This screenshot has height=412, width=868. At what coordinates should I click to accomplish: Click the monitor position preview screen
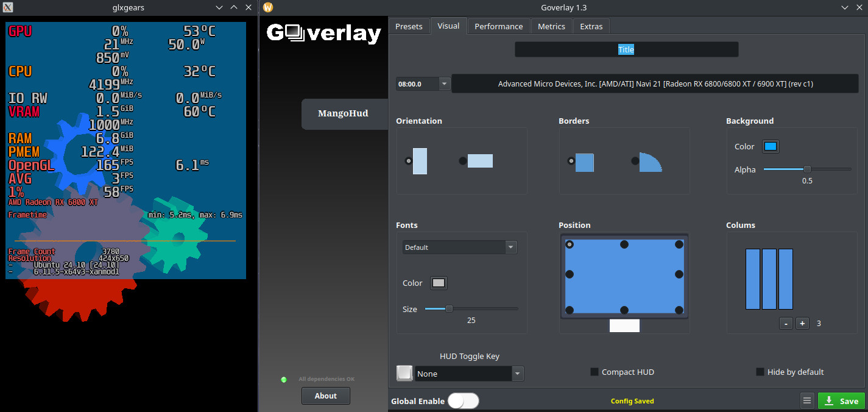[x=624, y=277]
